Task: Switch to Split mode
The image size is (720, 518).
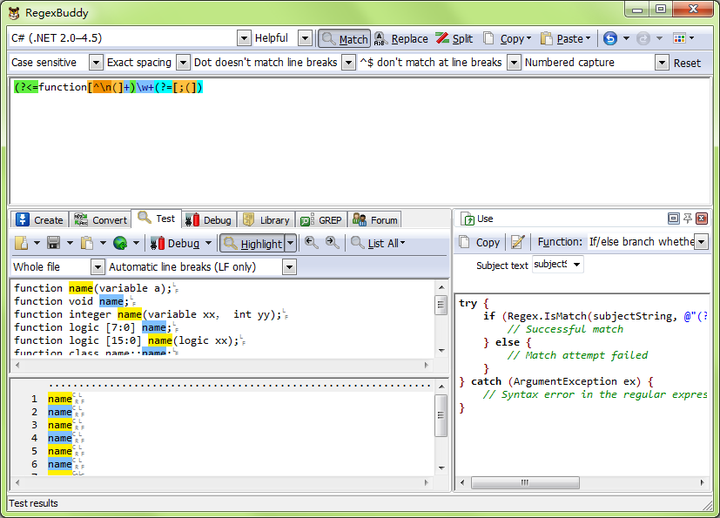Action: pos(454,39)
